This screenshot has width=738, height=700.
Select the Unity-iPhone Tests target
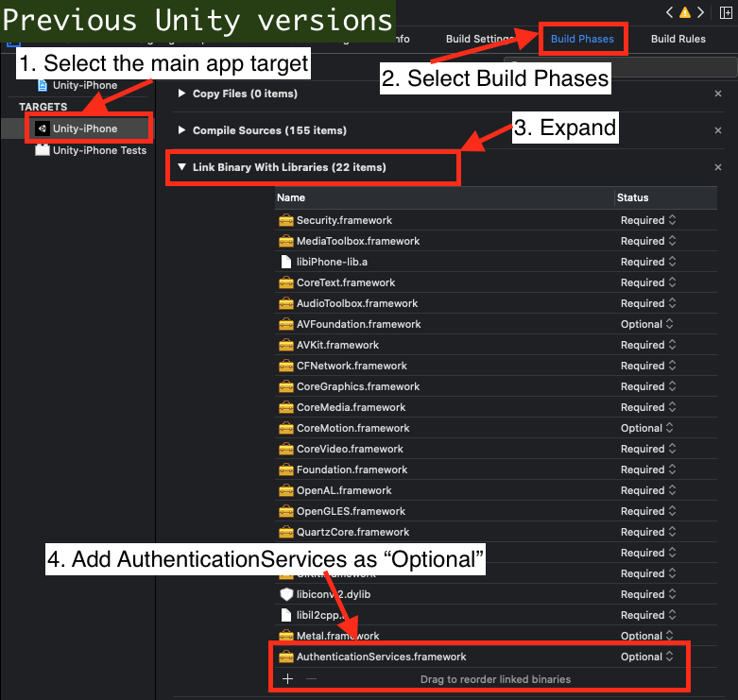[x=91, y=150]
